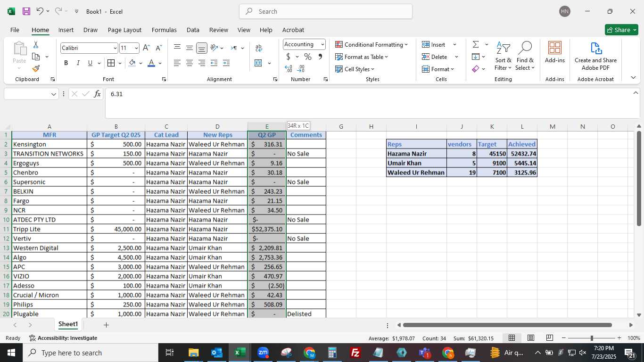Click the Copy icon in Clipboard group

pyautogui.click(x=36, y=57)
